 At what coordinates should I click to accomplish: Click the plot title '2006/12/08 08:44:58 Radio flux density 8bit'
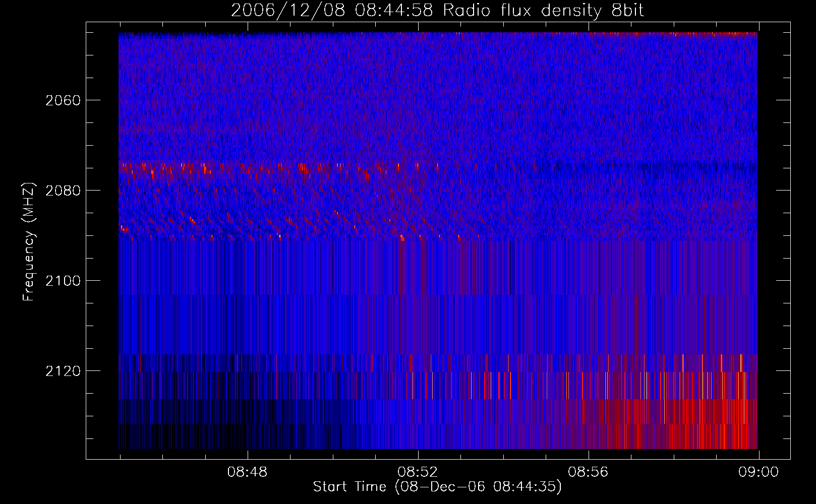tap(437, 10)
